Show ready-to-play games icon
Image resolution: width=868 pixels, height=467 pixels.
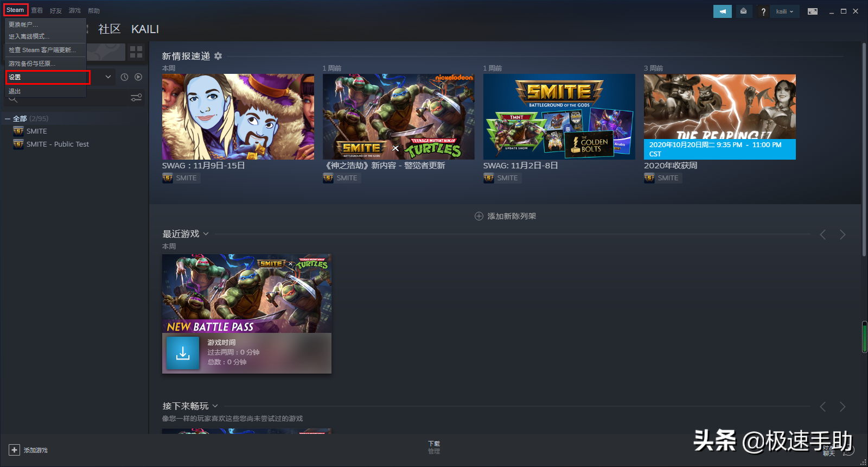click(x=138, y=77)
